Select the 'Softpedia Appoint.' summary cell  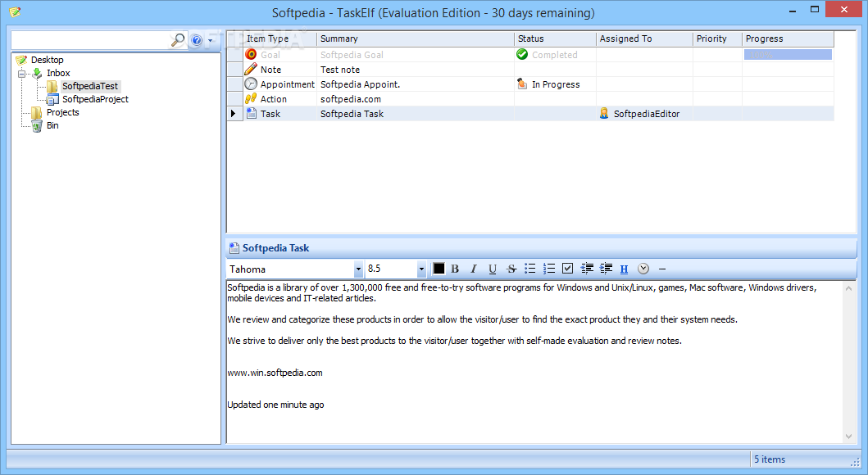[x=416, y=84]
